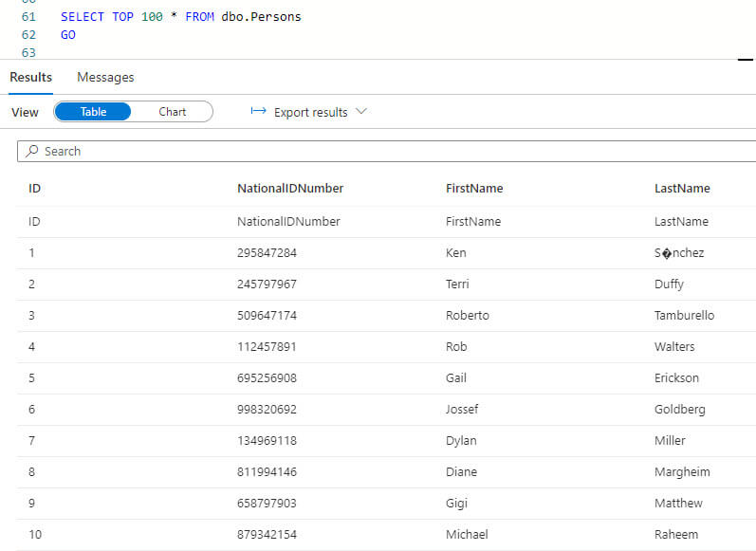Screen dimensions: 756x551
Task: Switch results view to Chart
Action: click(x=173, y=112)
